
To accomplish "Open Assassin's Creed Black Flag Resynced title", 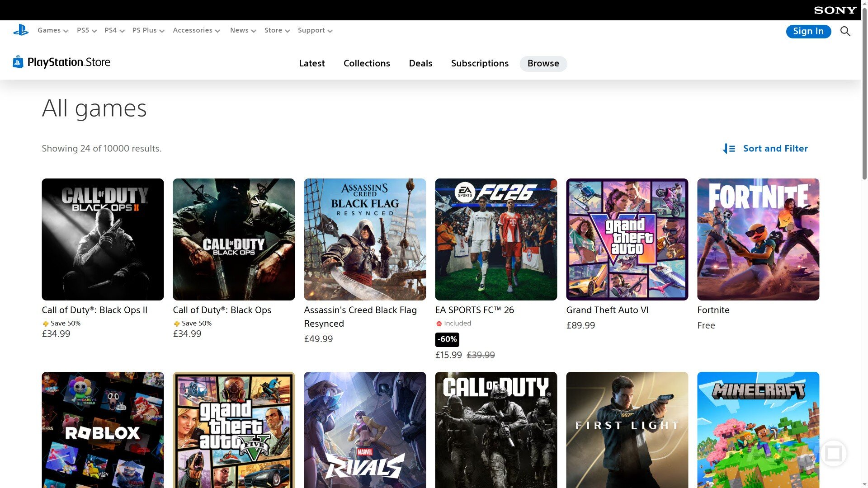I will pos(360,317).
